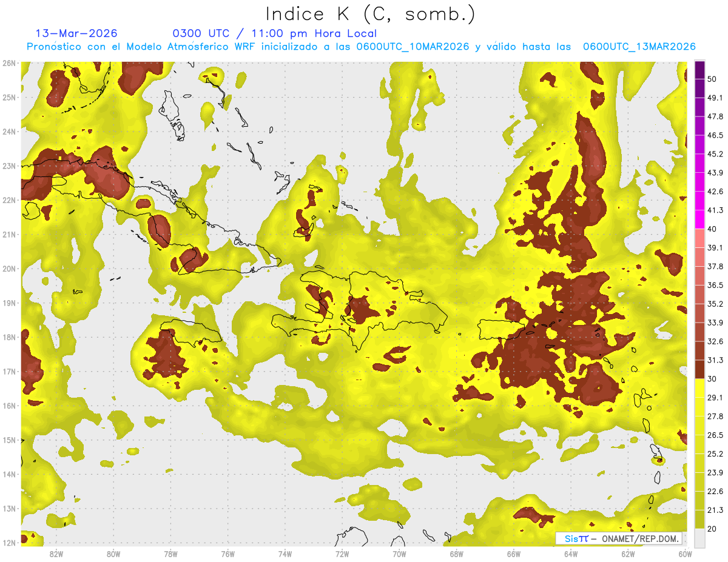The image size is (728, 562).
Task: Click the 82W longitude label
Action: pos(56,554)
